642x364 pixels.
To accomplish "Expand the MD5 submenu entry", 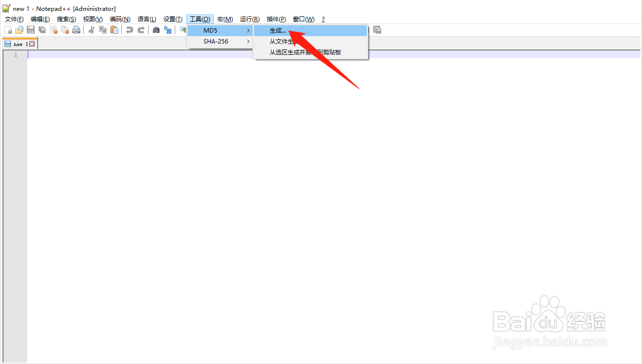I will (220, 31).
